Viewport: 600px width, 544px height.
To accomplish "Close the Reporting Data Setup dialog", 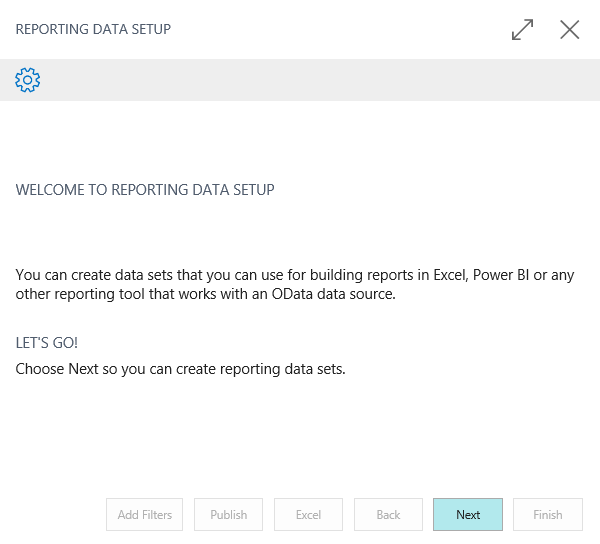I will [x=570, y=29].
